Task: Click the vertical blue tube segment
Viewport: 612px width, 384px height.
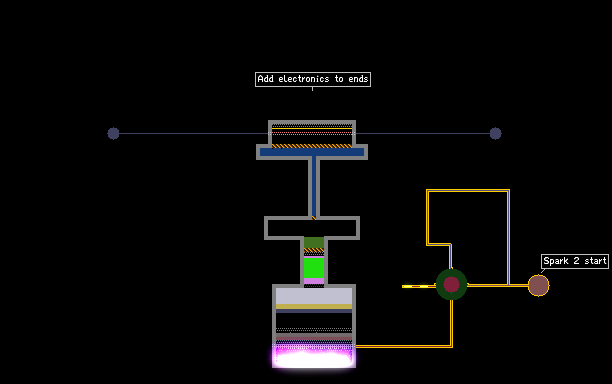Action: tap(314, 187)
